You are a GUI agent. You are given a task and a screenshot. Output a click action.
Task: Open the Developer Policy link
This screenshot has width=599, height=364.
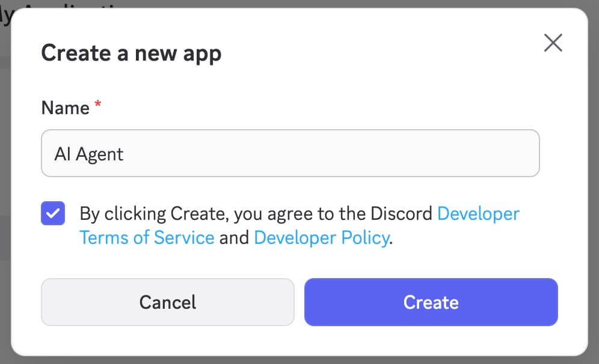tap(321, 237)
